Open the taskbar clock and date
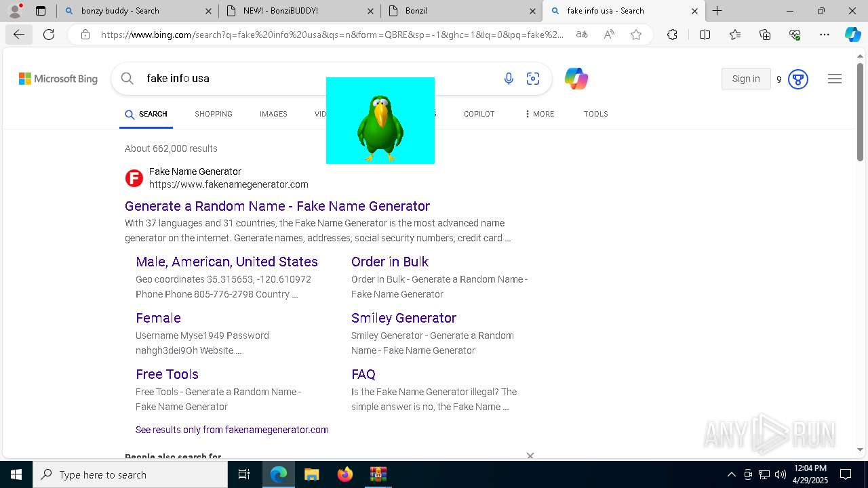The image size is (868, 488). point(810,474)
